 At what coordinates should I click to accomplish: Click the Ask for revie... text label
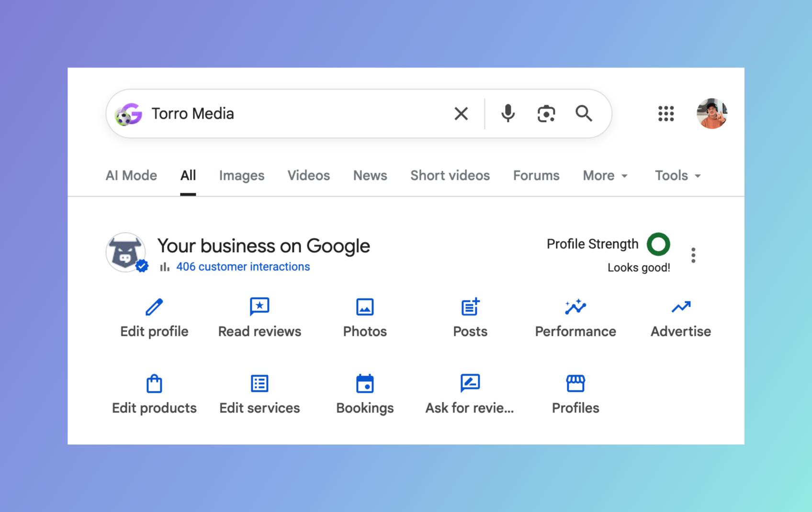tap(470, 408)
